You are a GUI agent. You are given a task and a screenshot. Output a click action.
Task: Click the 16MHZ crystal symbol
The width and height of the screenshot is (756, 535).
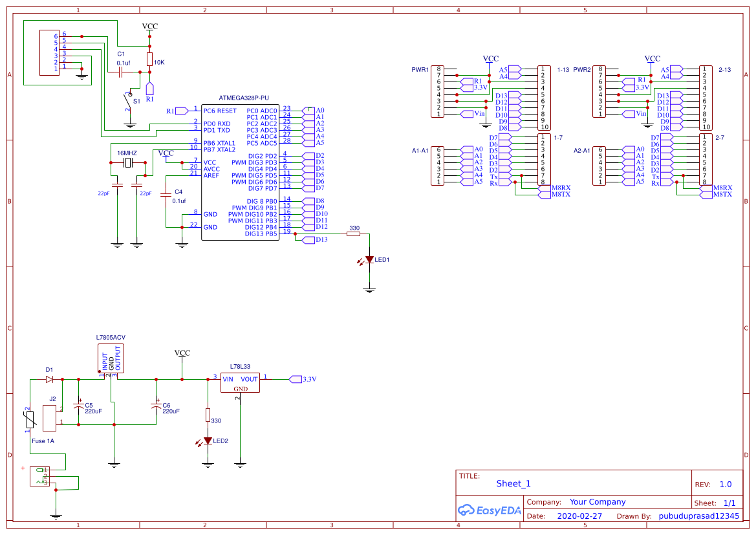pyautogui.click(x=128, y=162)
